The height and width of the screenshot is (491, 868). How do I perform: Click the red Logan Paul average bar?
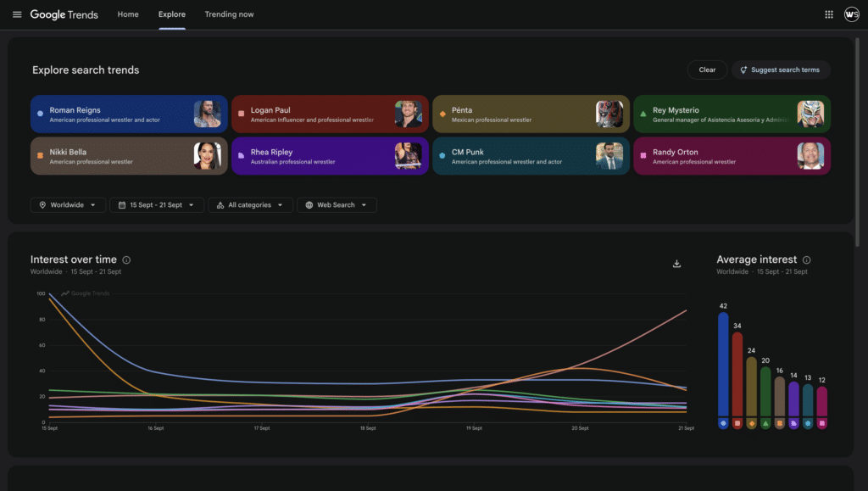pos(737,374)
